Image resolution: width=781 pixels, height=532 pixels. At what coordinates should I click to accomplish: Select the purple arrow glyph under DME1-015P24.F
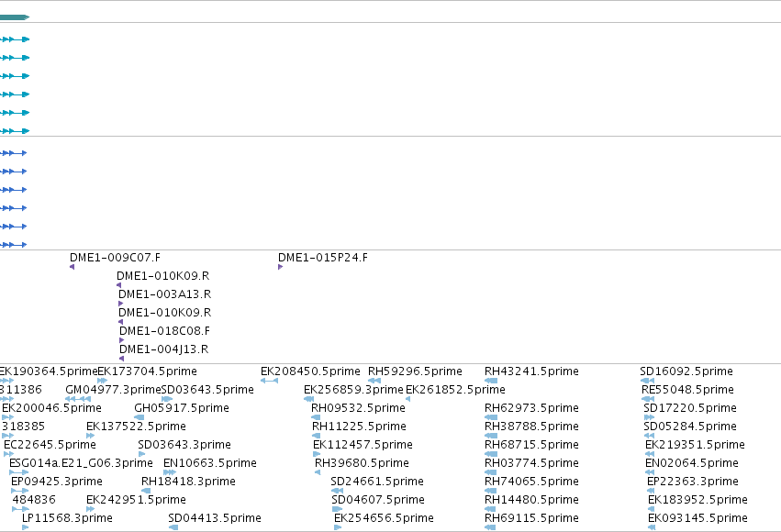coord(281,267)
